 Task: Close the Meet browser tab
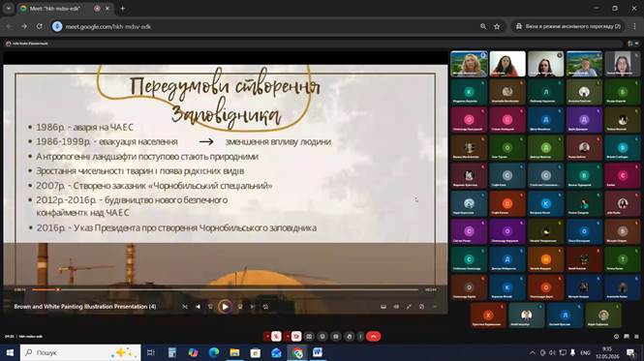[107, 8]
